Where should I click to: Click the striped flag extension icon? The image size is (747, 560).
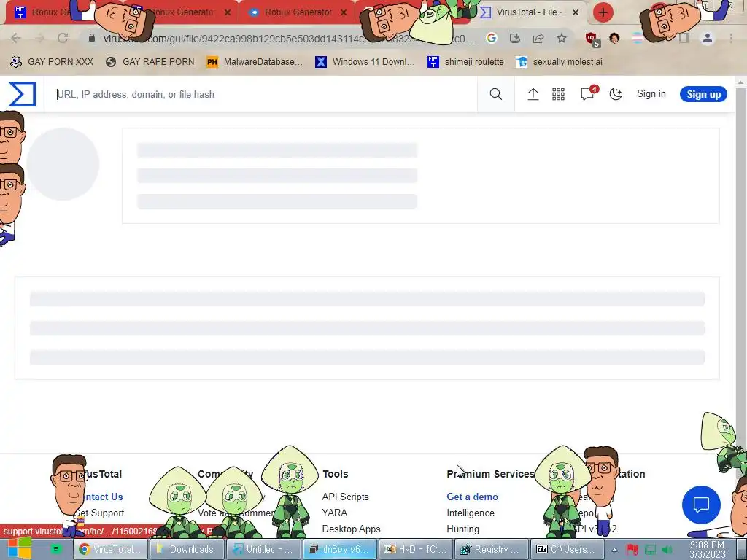[637, 38]
